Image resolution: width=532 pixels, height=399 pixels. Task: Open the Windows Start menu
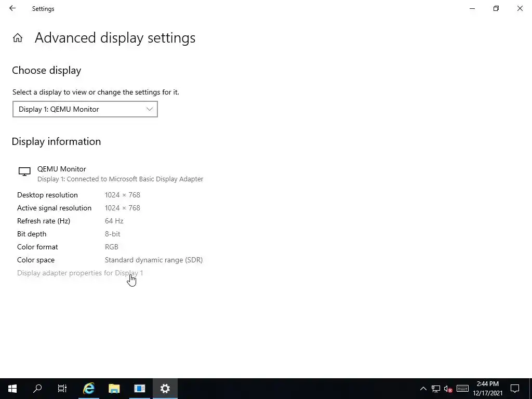click(12, 389)
